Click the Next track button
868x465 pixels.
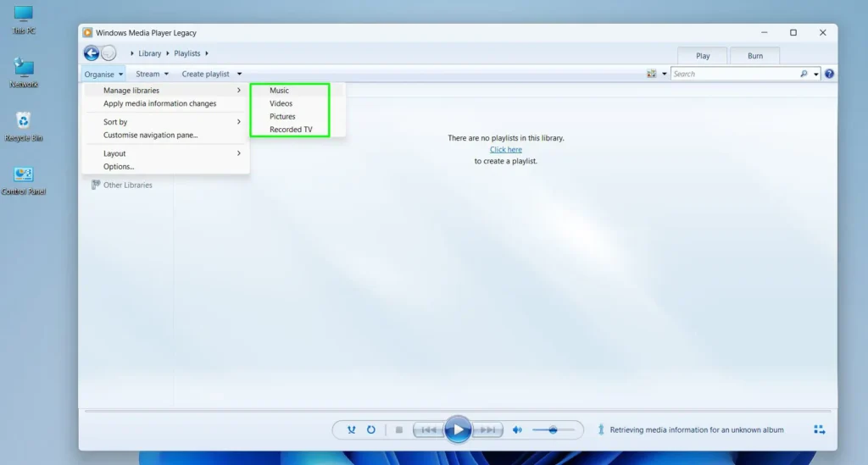point(487,429)
